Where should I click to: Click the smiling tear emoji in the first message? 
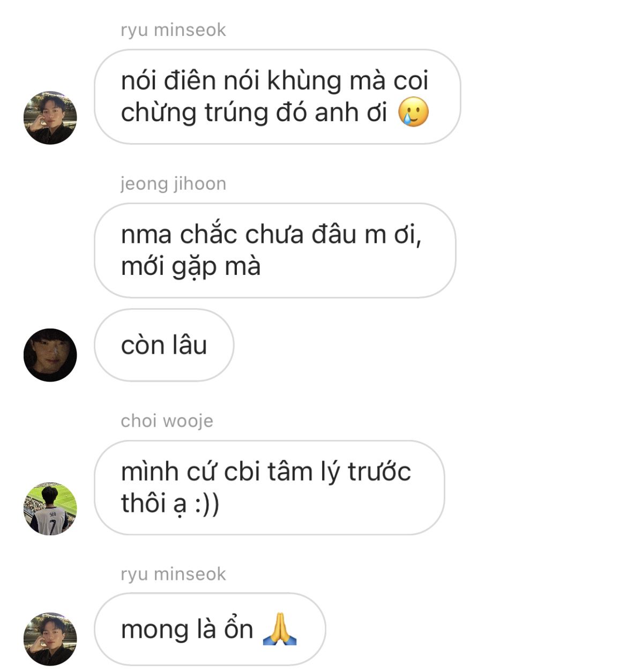click(x=414, y=113)
